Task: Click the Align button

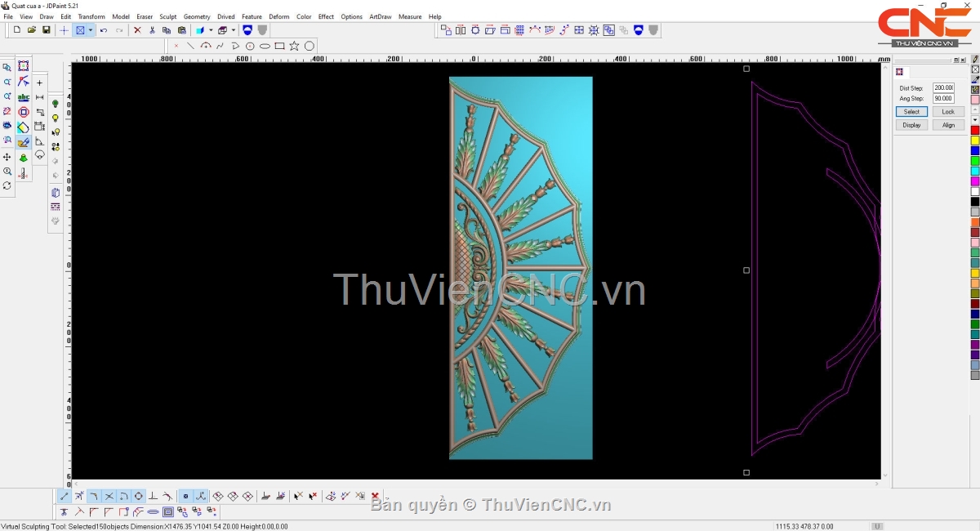Action: tap(948, 125)
